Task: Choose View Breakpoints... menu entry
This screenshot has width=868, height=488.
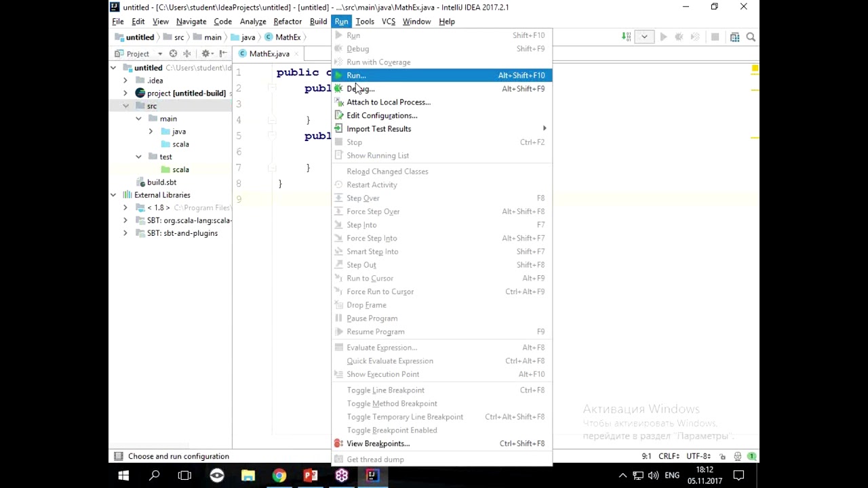Action: tap(441, 443)
